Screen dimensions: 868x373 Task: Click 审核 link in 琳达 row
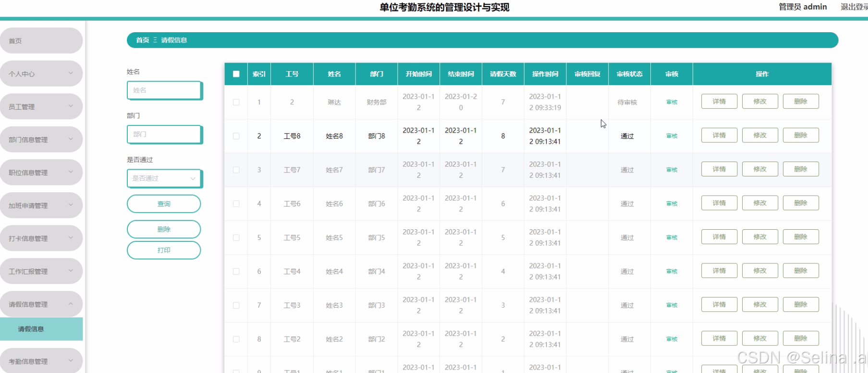click(672, 102)
